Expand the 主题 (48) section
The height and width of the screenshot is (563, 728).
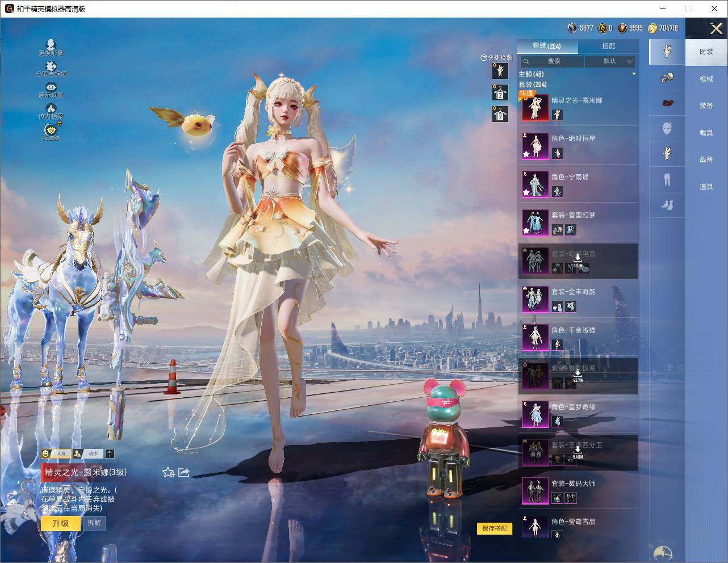coord(577,74)
